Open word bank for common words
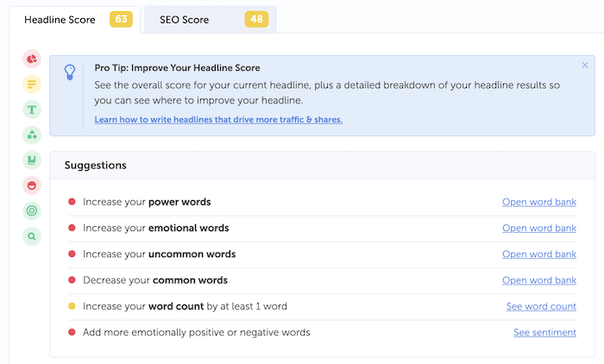604x364 pixels. pyautogui.click(x=538, y=280)
